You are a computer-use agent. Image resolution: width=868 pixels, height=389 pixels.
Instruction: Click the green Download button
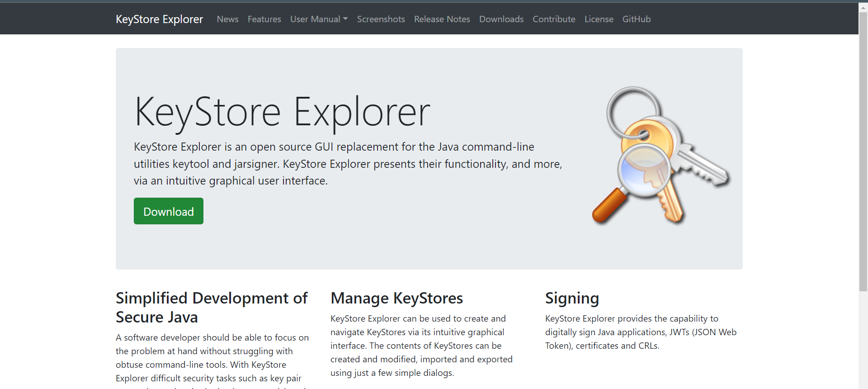(169, 211)
